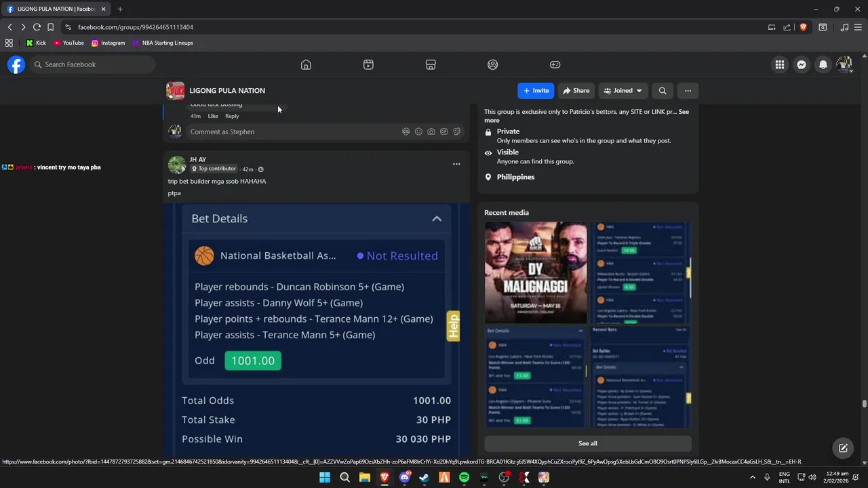868x488 pixels.
Task: Open Facebook menu grid icon
Action: (x=780, y=64)
